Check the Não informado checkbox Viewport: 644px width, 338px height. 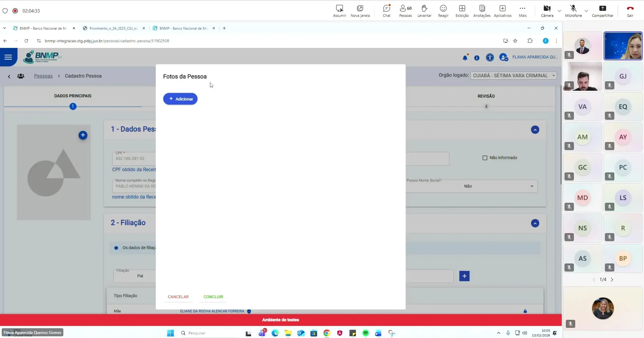485,158
